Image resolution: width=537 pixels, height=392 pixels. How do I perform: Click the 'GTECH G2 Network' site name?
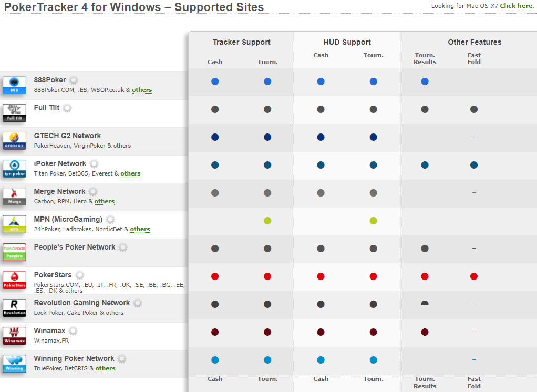click(67, 136)
